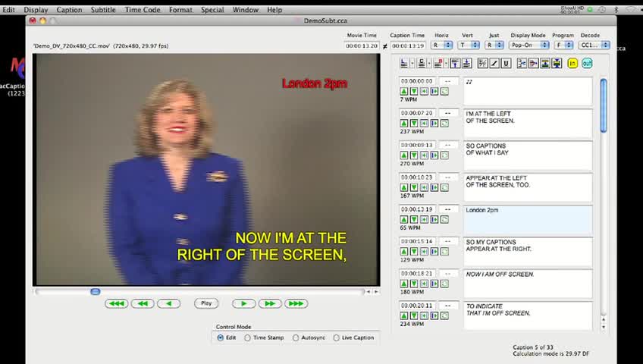The height and width of the screenshot is (364, 643).
Task: Click the Play button below the video
Action: coord(206,303)
